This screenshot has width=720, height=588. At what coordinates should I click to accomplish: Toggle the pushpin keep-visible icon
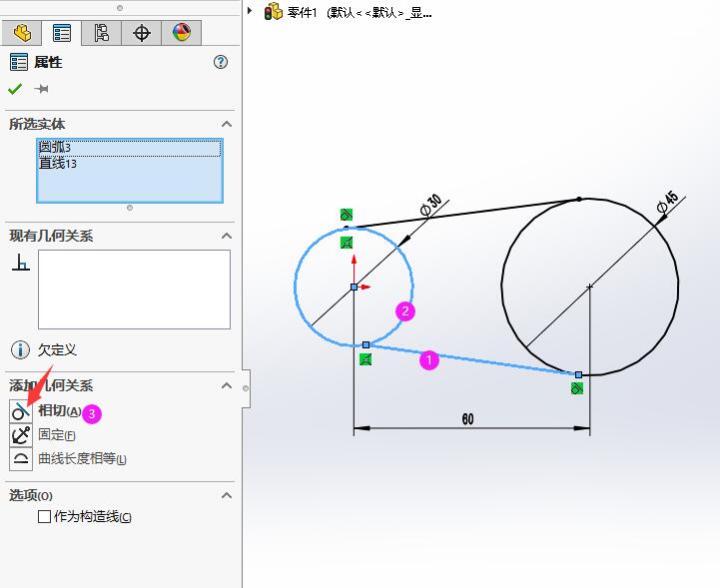point(41,88)
